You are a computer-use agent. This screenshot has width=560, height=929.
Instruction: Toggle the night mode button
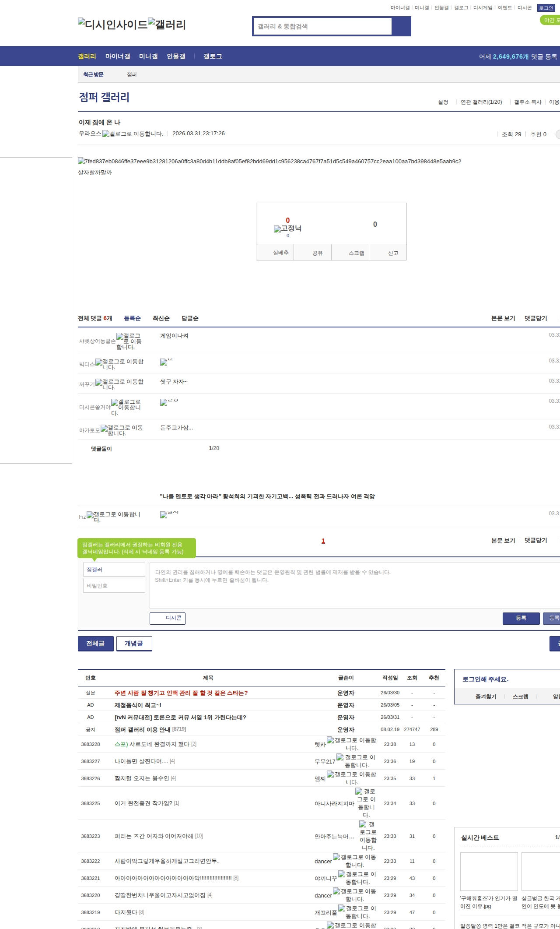[549, 20]
